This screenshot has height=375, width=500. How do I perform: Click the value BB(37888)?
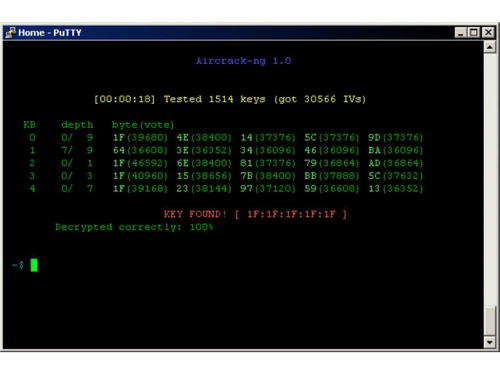[332, 176]
